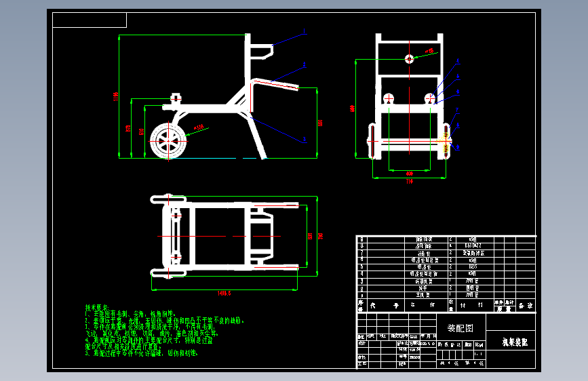
Task: Select the wheel in the side view
Action: [x=168, y=141]
